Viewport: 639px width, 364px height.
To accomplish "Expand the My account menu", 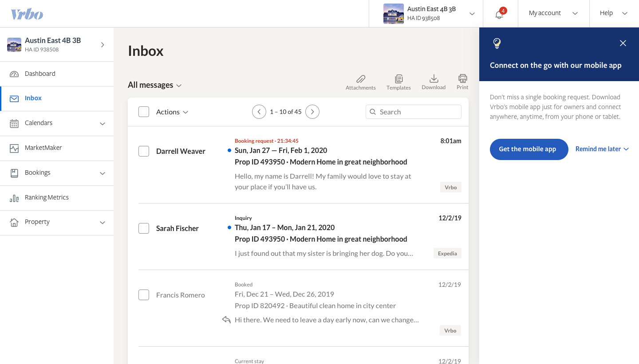I will [x=554, y=13].
